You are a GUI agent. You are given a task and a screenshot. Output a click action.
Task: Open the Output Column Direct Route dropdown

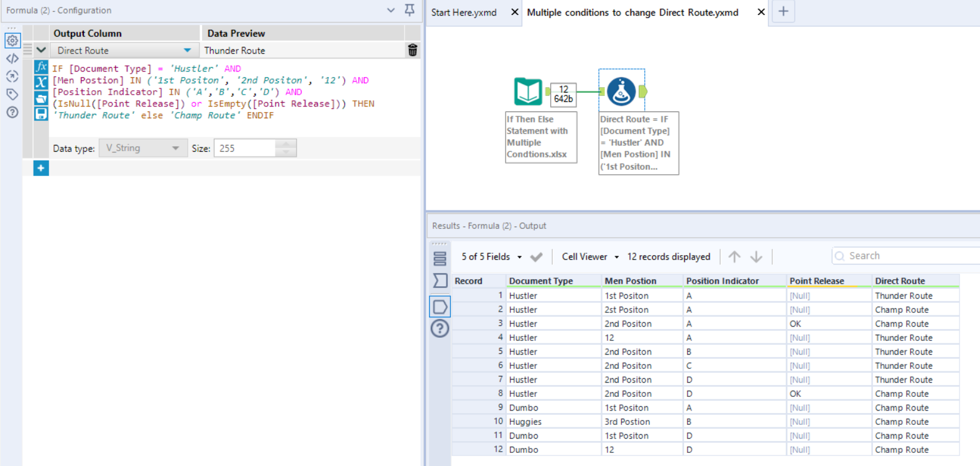(187, 50)
